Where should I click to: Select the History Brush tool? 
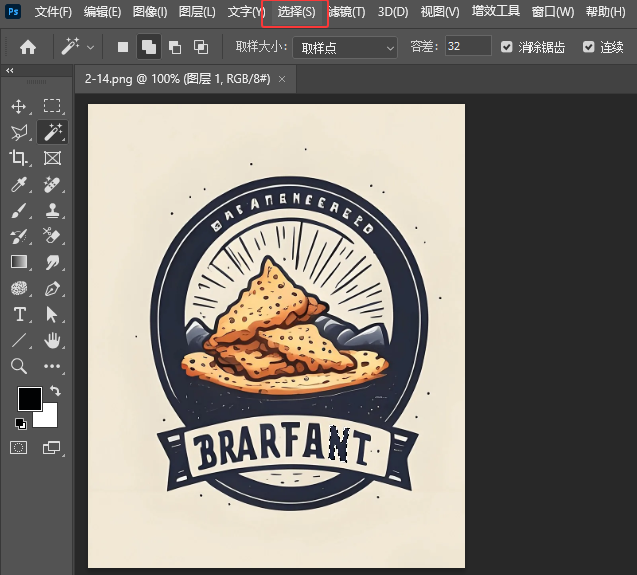click(18, 237)
